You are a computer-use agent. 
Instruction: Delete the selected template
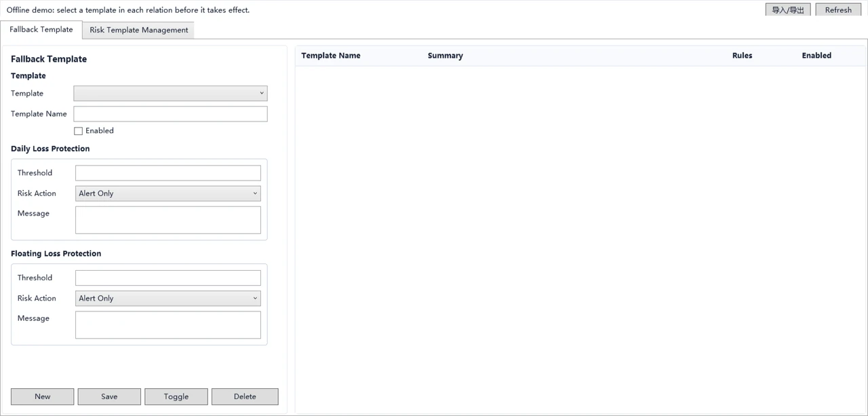coord(245,396)
